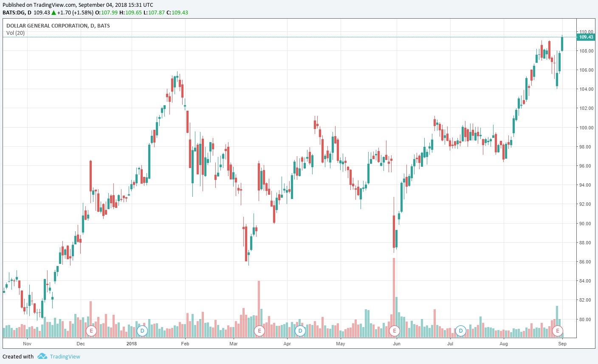Image resolution: width=598 pixels, height=364 pixels.
Task: Click the H:109.65 high value
Action: [130, 12]
